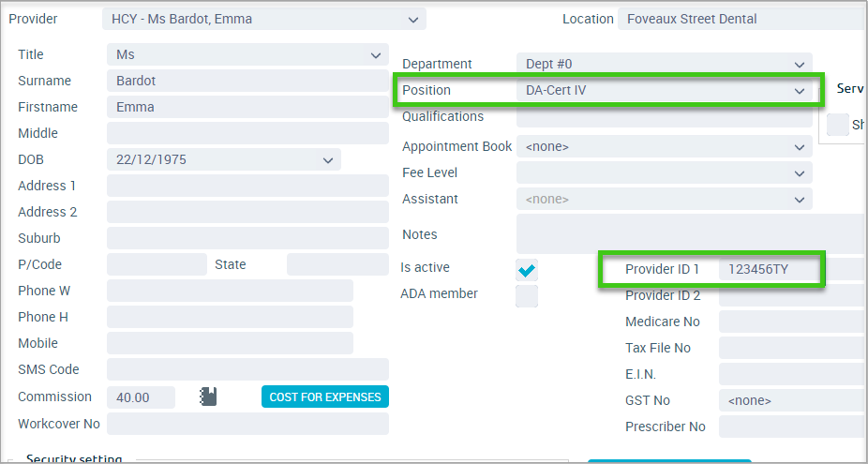Expand the Department dropdown
868x464 pixels.
coord(799,65)
